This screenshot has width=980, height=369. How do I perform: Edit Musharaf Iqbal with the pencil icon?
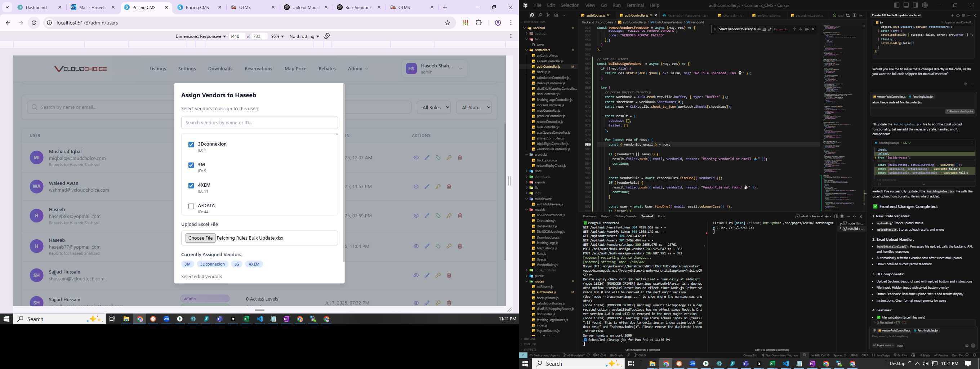[x=427, y=157]
